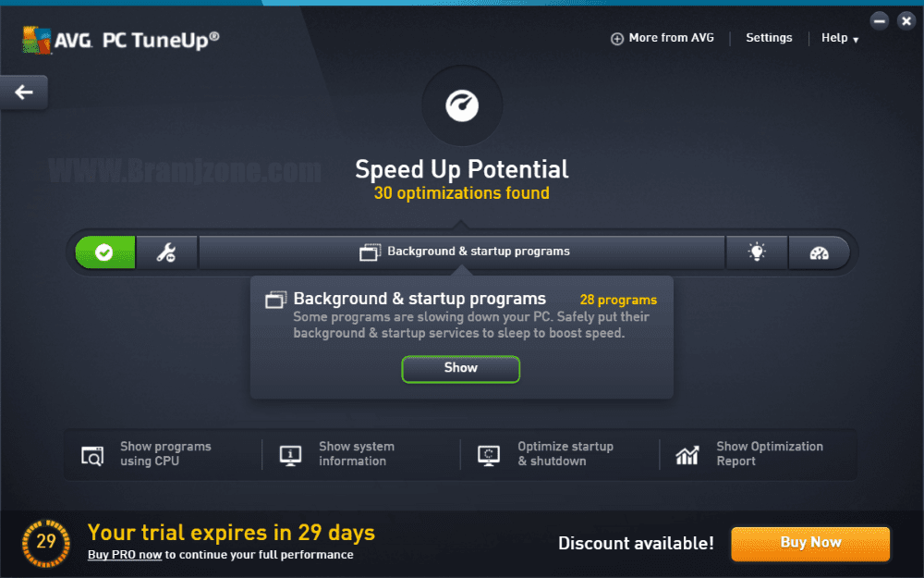Click the Speed Up speedometer circle icon

[x=462, y=105]
